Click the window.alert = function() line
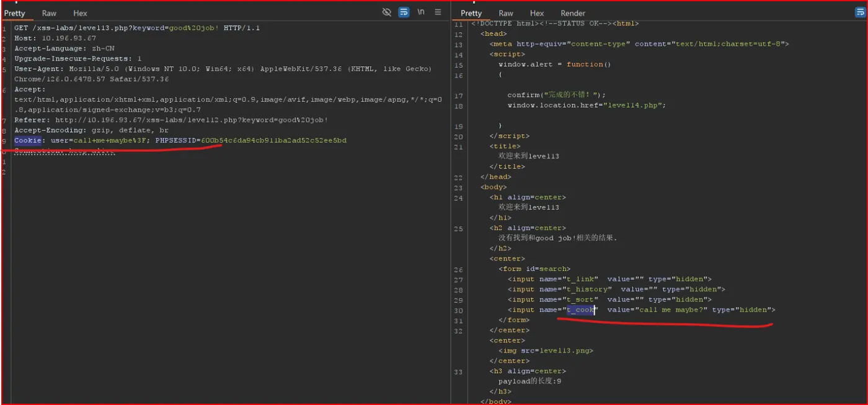Screen dimensions: 868x405 [x=555, y=64]
